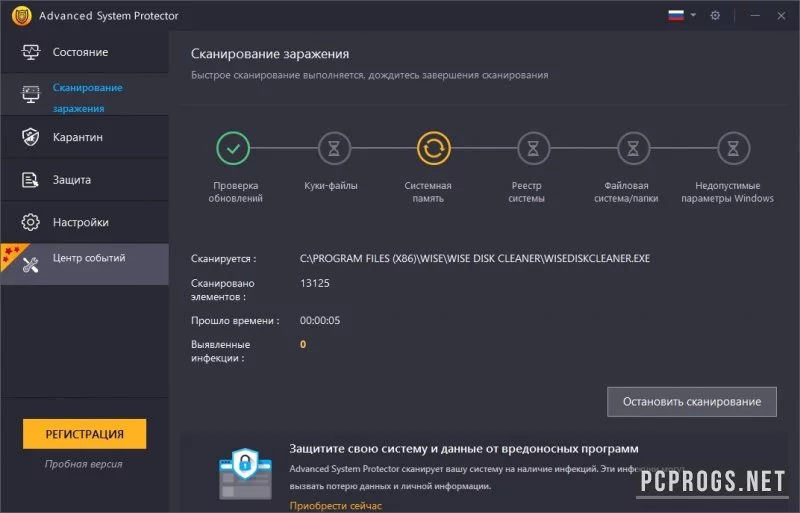Screen dimensions: 800x513
Task: Click the Файловая система/папки step label
Action: pyautogui.click(x=626, y=192)
